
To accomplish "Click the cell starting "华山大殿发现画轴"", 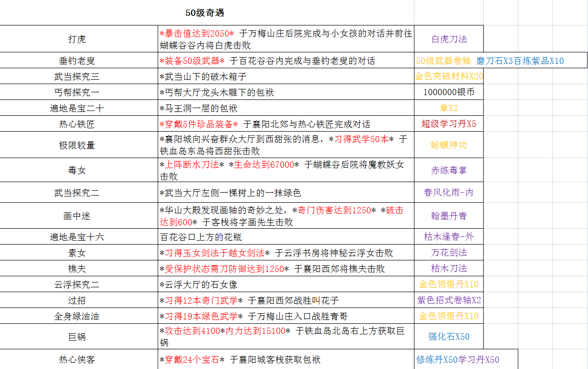I will point(286,216).
